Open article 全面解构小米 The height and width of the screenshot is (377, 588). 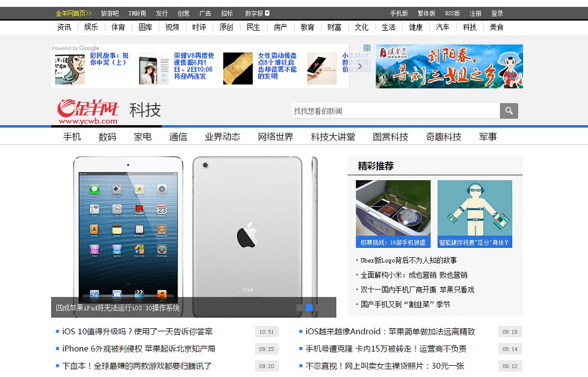click(x=413, y=275)
